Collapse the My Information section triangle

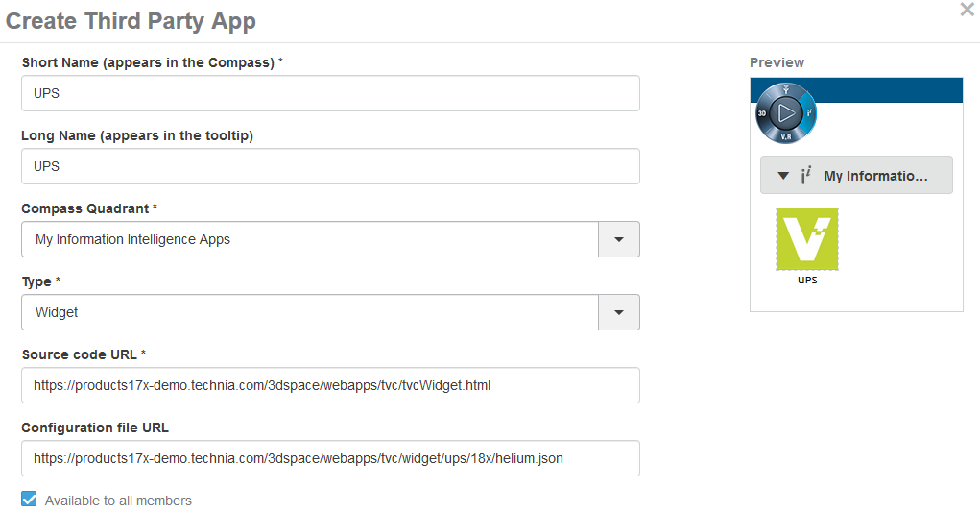pos(783,176)
